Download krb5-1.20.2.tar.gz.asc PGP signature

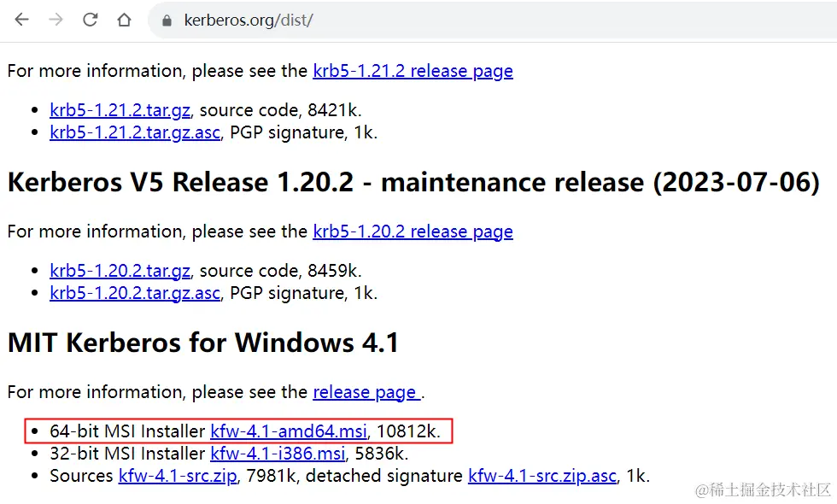pyautogui.click(x=135, y=293)
